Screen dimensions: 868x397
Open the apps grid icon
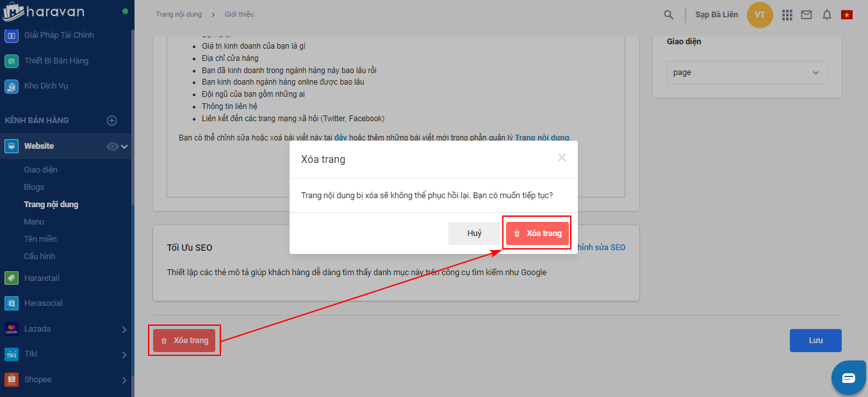(x=787, y=15)
